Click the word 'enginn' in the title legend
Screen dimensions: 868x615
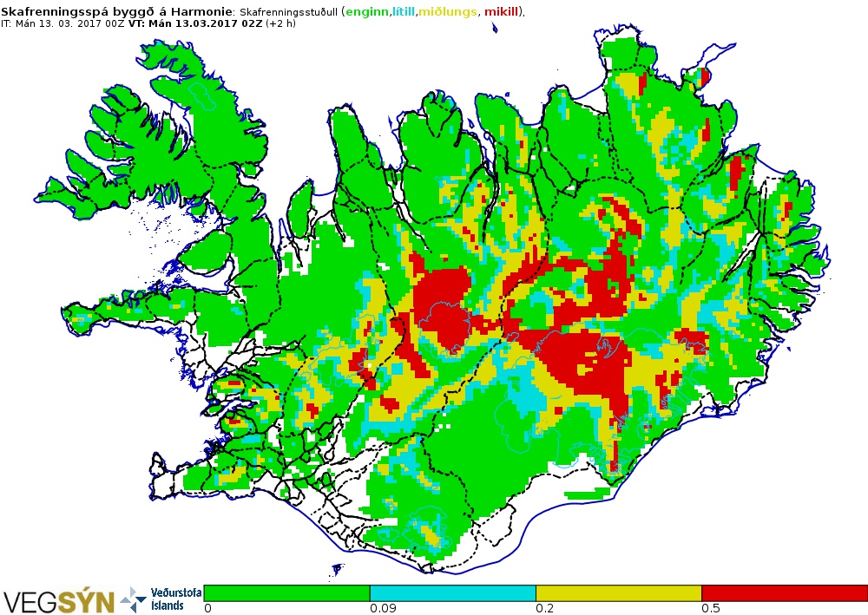(368, 11)
